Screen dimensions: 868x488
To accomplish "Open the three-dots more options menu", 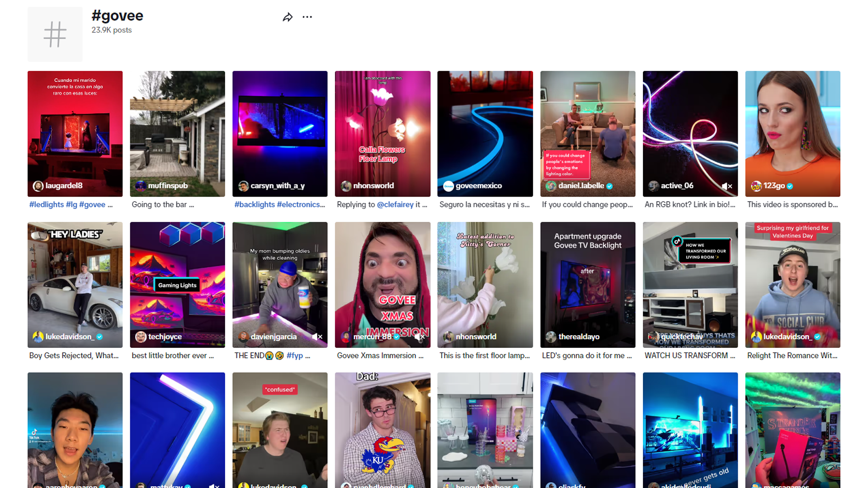I will pyautogui.click(x=307, y=17).
